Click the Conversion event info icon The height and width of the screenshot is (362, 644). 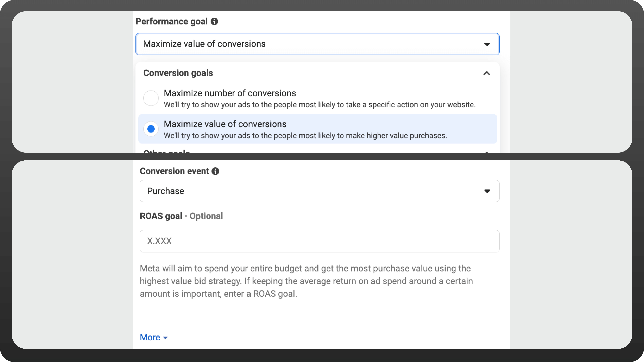[x=215, y=171]
